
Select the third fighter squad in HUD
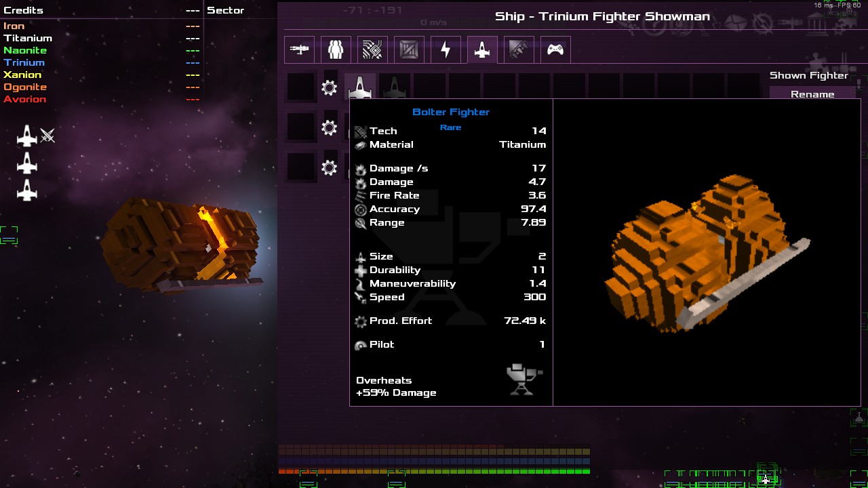pyautogui.click(x=27, y=192)
